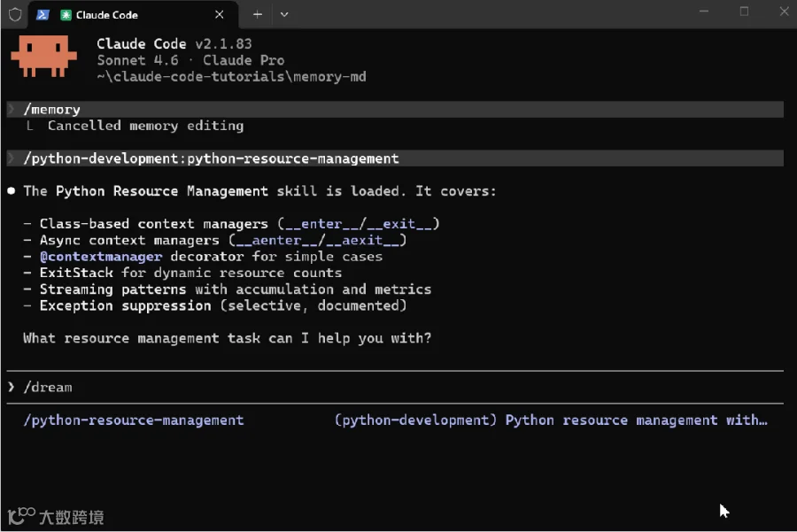Click the __enter__/__exit__ highlighted text
797x532 pixels.
click(359, 224)
